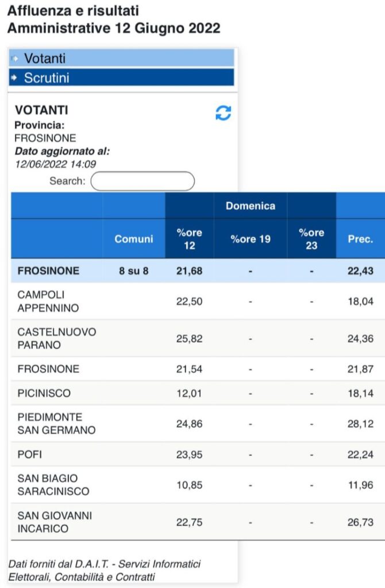Open the Scrutini section

[47, 78]
